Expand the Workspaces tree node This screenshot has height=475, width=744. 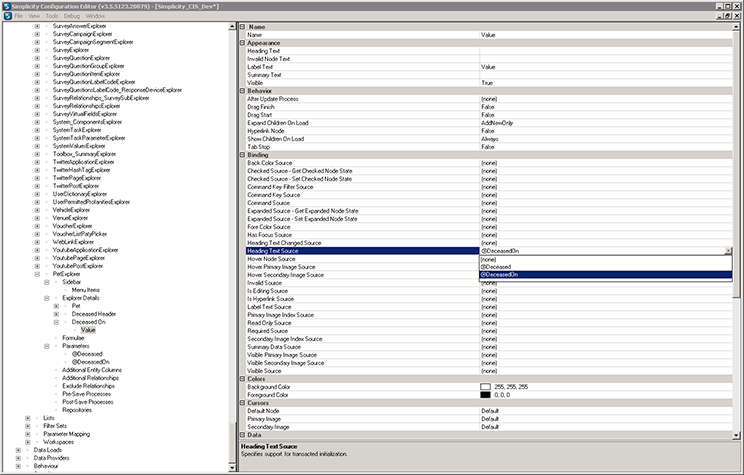tap(28, 442)
